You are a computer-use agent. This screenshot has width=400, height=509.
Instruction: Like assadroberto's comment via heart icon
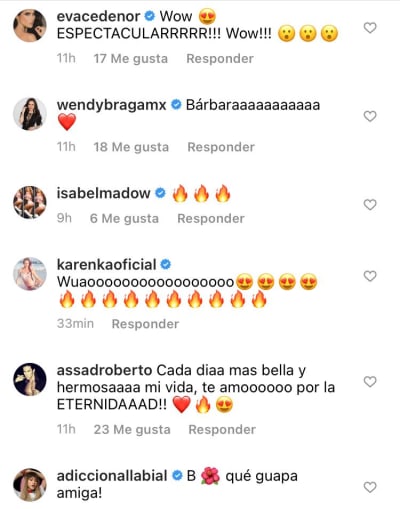(x=370, y=381)
